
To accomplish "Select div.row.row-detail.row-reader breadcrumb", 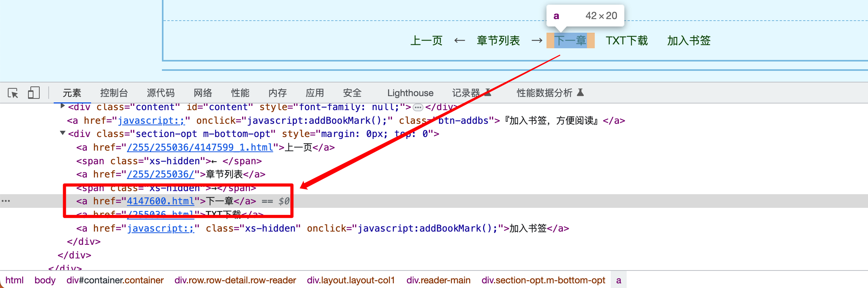I will click(235, 280).
